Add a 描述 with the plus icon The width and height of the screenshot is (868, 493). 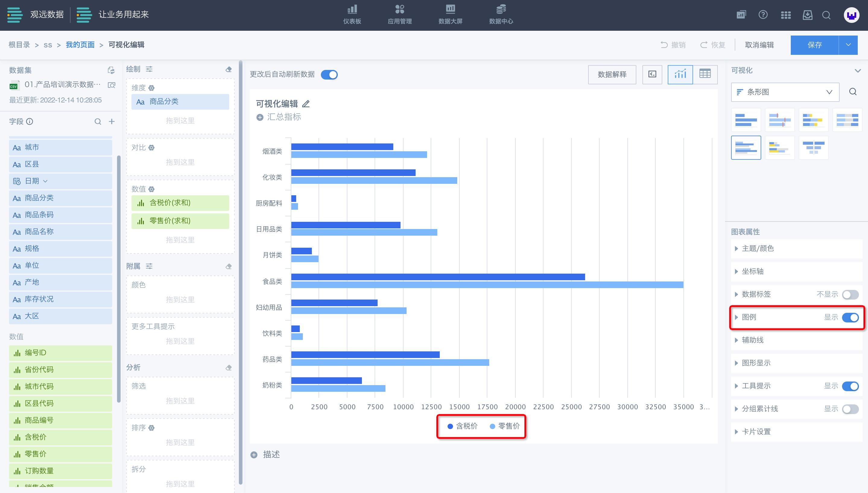pos(254,455)
